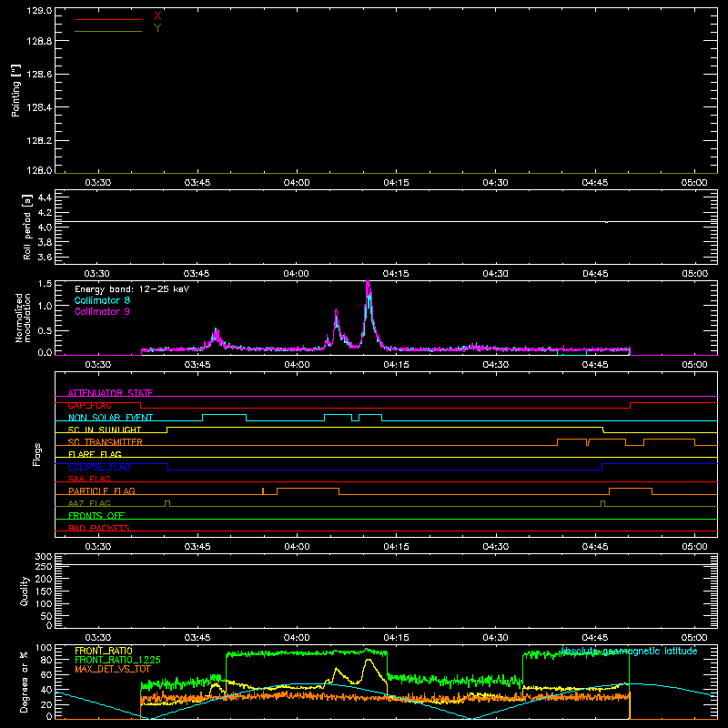
Task: Select the "Degrees or %" axis title
Action: 25,682
